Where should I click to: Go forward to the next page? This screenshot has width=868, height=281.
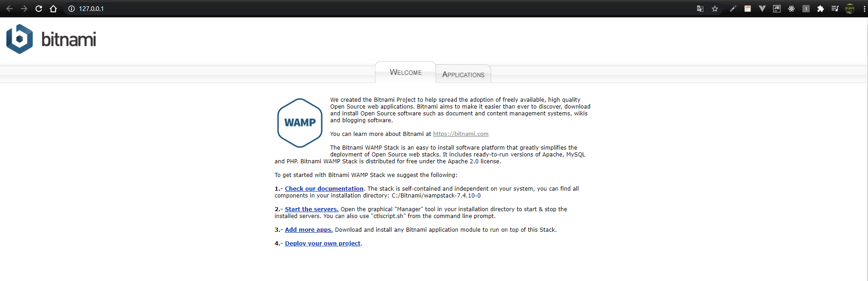click(24, 9)
